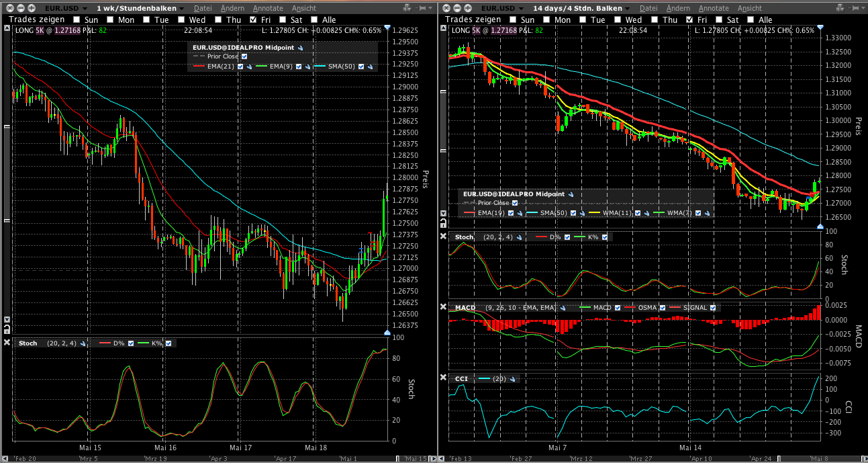Viewport: 868px width, 463px height.
Task: Click the padlock icon on left chart
Action: 7,329
